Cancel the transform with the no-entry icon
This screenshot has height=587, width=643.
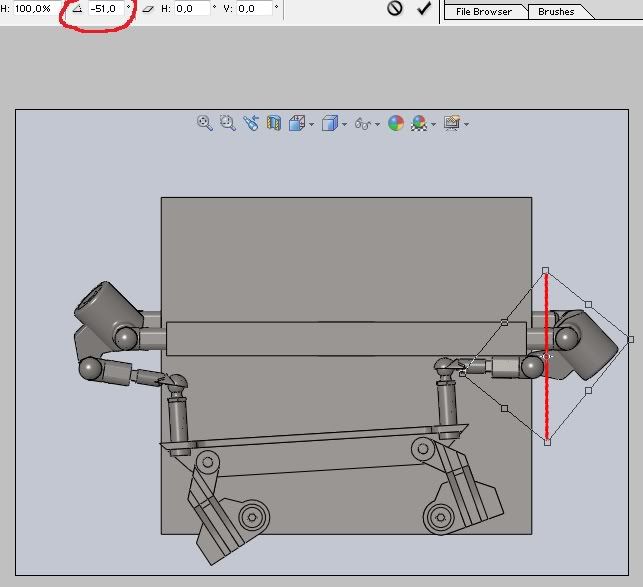[x=394, y=8]
